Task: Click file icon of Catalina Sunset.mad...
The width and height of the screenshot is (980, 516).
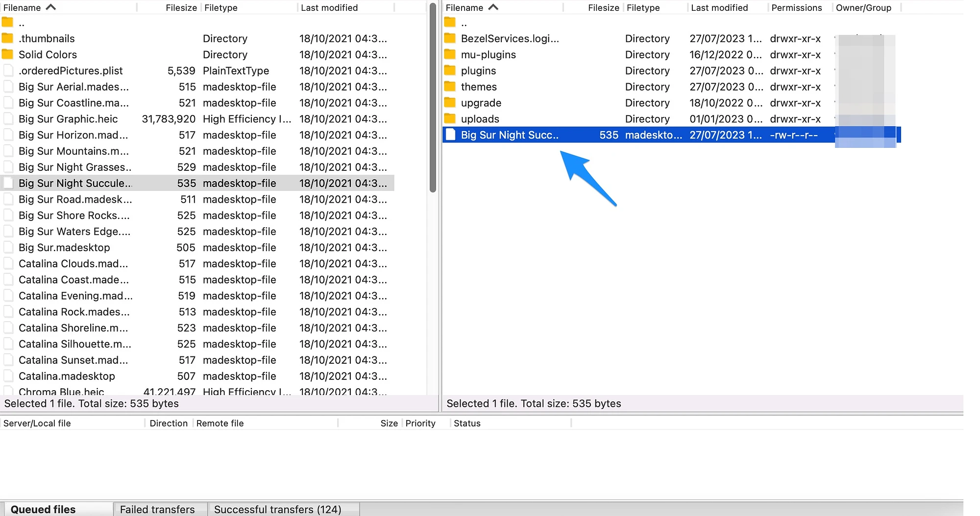Action: (8, 360)
